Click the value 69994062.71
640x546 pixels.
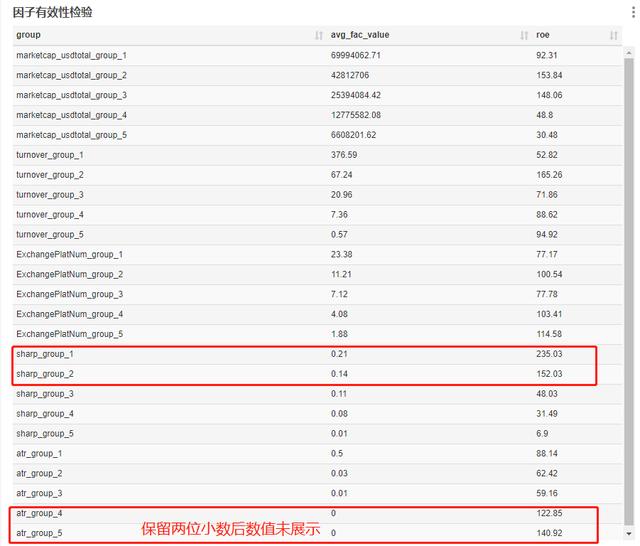click(356, 55)
